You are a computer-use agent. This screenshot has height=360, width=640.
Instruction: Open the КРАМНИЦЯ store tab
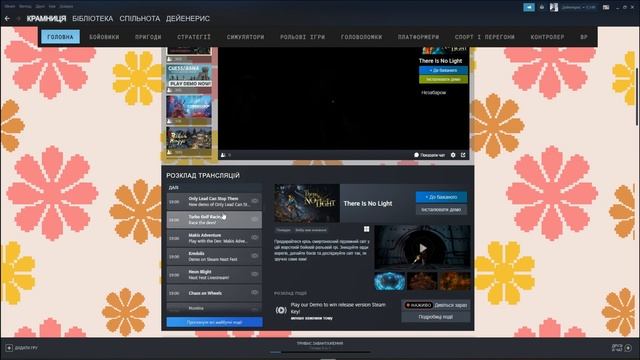coord(46,19)
